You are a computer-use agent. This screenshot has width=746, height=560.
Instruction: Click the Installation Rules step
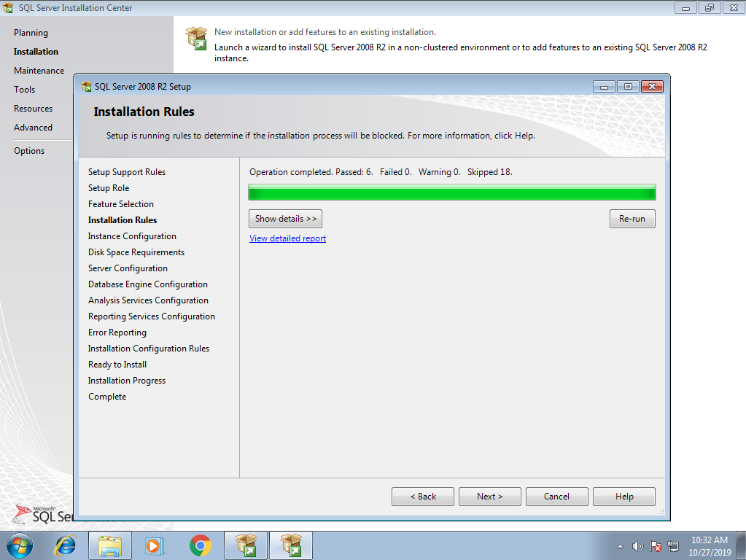click(123, 220)
